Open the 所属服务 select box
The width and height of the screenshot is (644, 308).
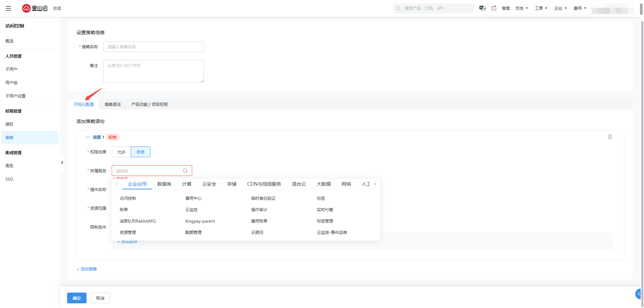coord(152,171)
